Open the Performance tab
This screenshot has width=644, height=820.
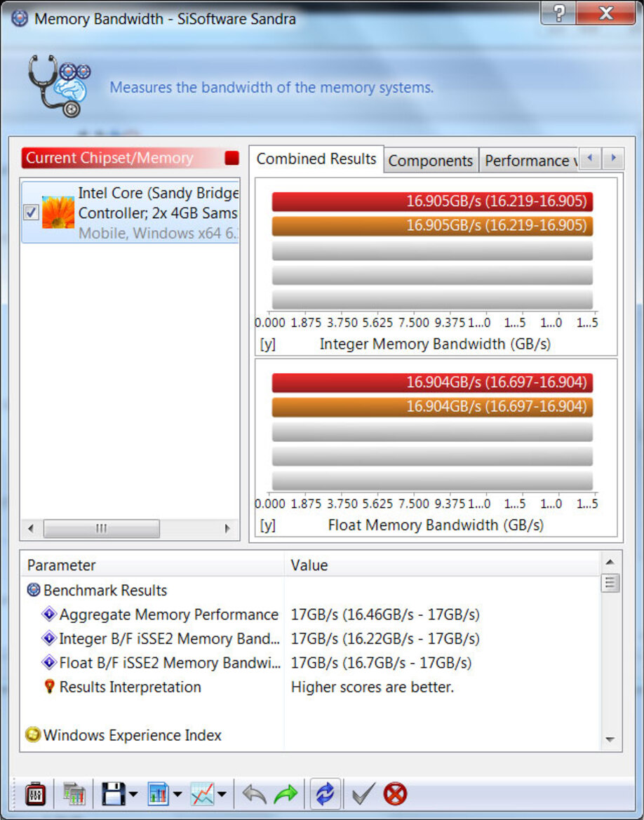click(528, 161)
